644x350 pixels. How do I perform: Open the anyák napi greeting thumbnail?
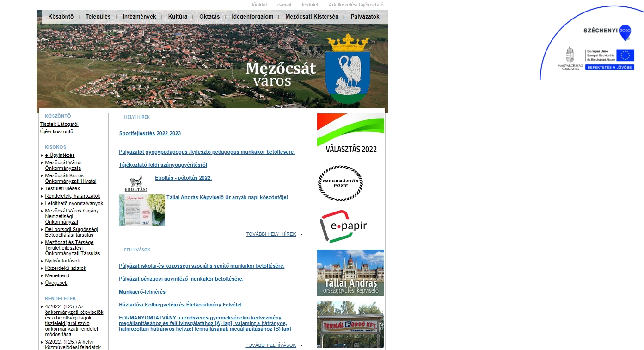(x=142, y=210)
